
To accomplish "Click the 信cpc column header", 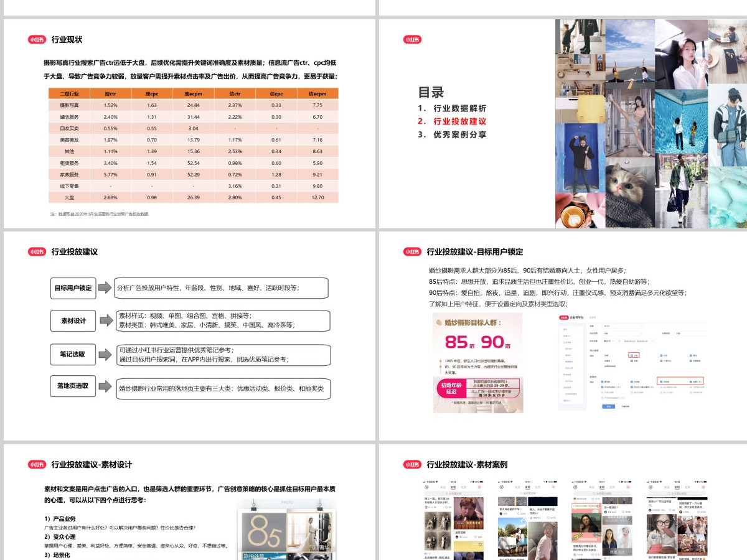I will click(x=276, y=93).
